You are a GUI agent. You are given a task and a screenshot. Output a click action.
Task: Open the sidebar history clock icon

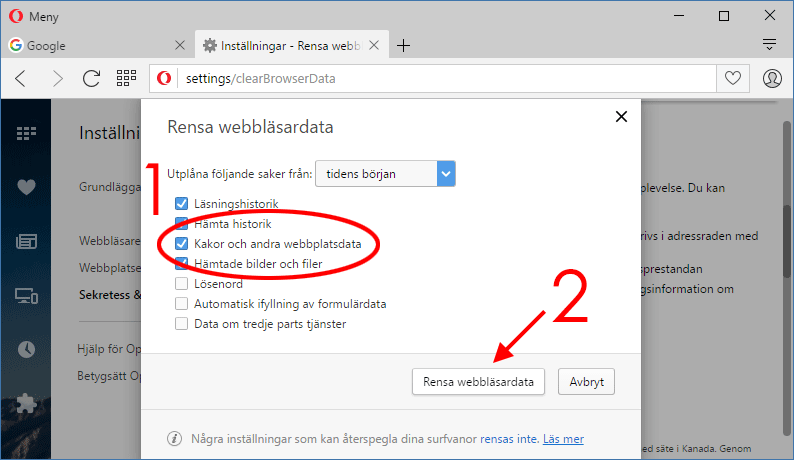pyautogui.click(x=26, y=349)
